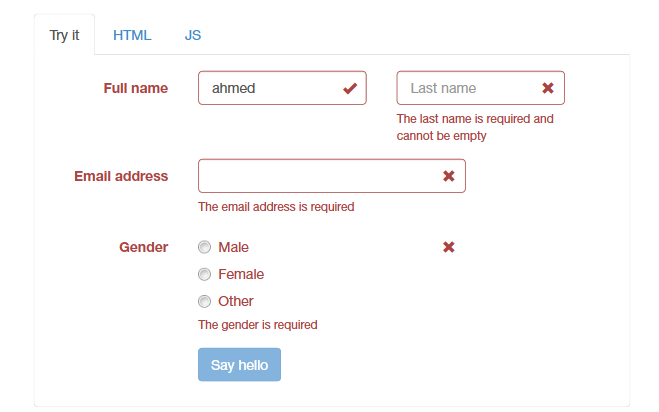Click the error X icon in email field
Image resolution: width=659 pixels, height=412 pixels.
pos(449,176)
